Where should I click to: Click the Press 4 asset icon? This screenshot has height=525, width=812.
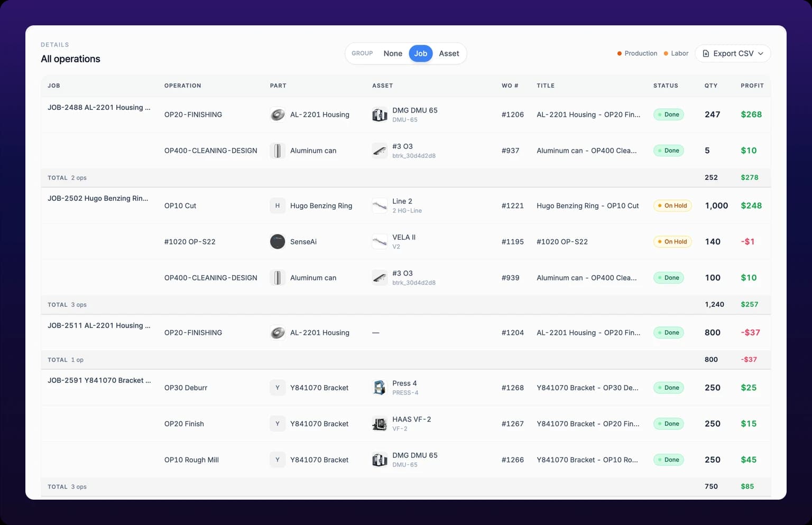click(380, 387)
